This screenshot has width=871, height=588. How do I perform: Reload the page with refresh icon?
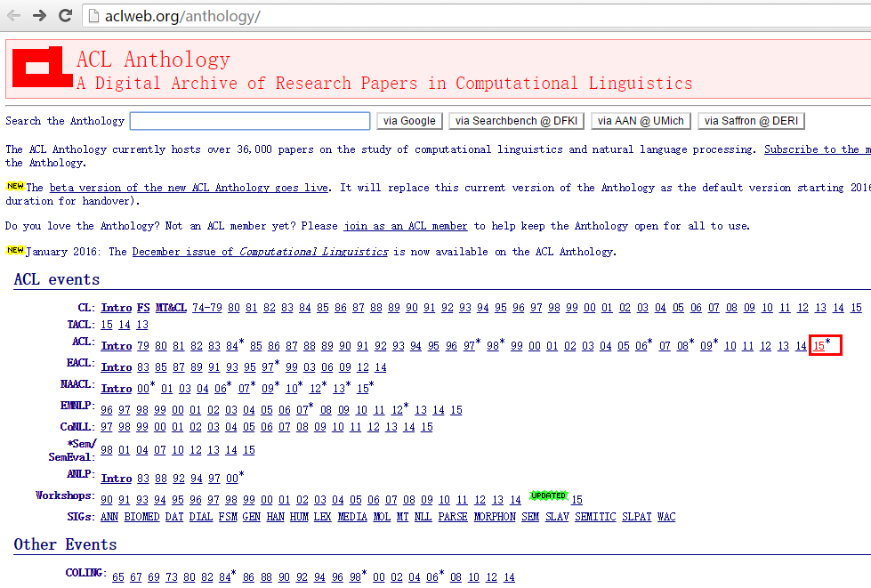tap(66, 15)
